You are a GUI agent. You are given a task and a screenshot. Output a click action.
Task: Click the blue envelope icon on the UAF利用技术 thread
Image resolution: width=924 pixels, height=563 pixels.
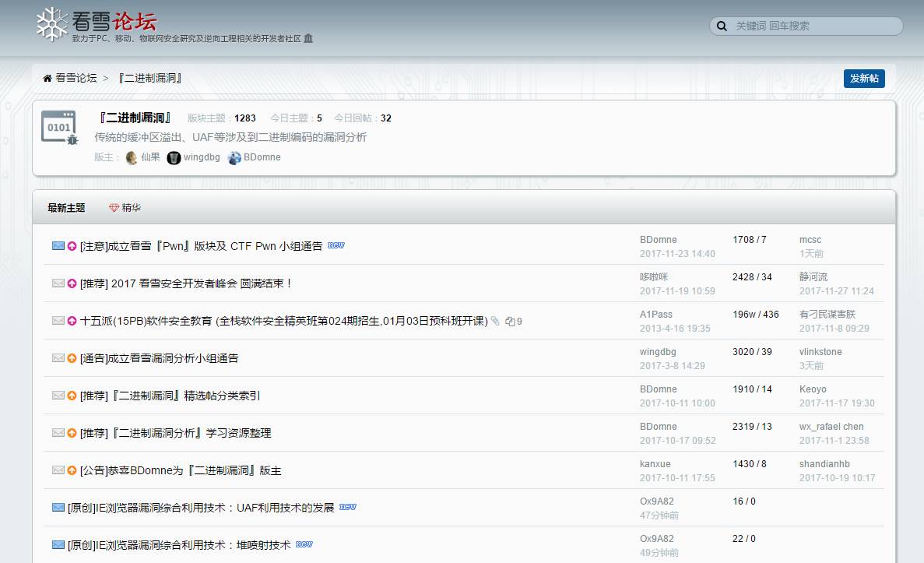(58, 507)
